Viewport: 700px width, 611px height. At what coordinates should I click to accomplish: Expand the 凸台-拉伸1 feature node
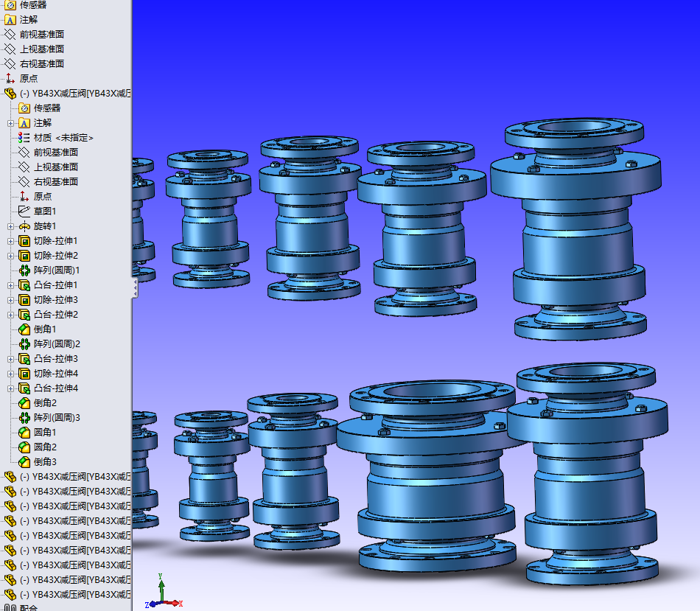tap(11, 285)
